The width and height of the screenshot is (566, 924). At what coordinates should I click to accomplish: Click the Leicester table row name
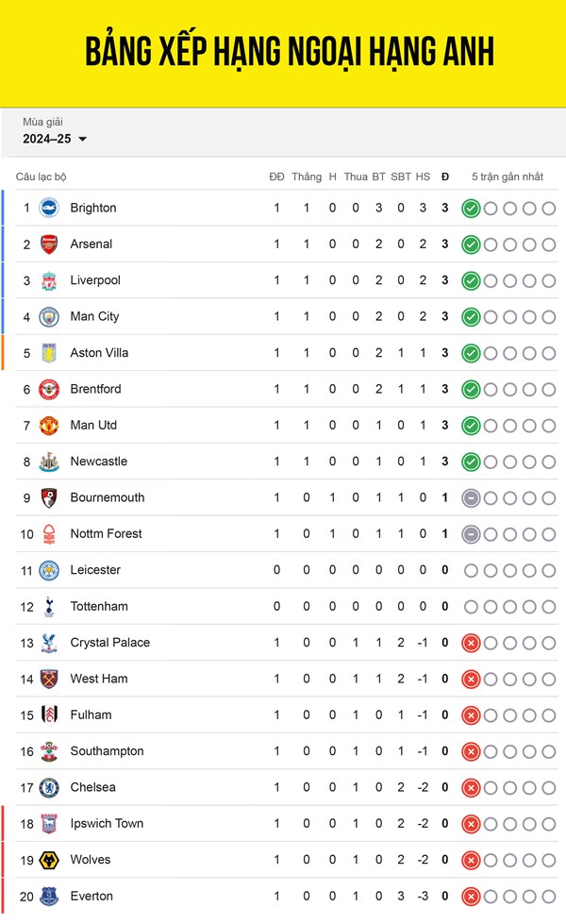(x=95, y=570)
